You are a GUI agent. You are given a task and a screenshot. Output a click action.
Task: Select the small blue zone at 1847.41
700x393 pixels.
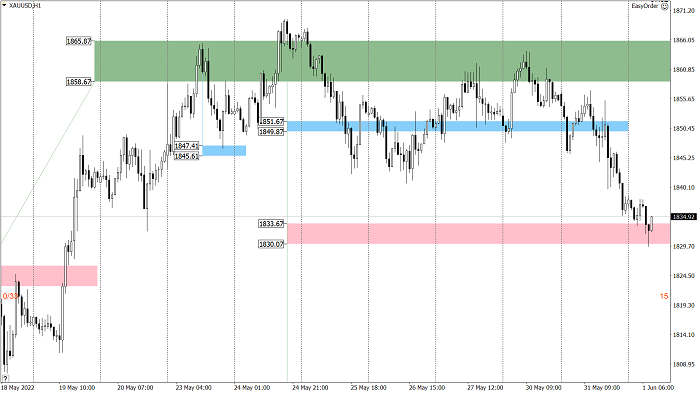tap(224, 151)
